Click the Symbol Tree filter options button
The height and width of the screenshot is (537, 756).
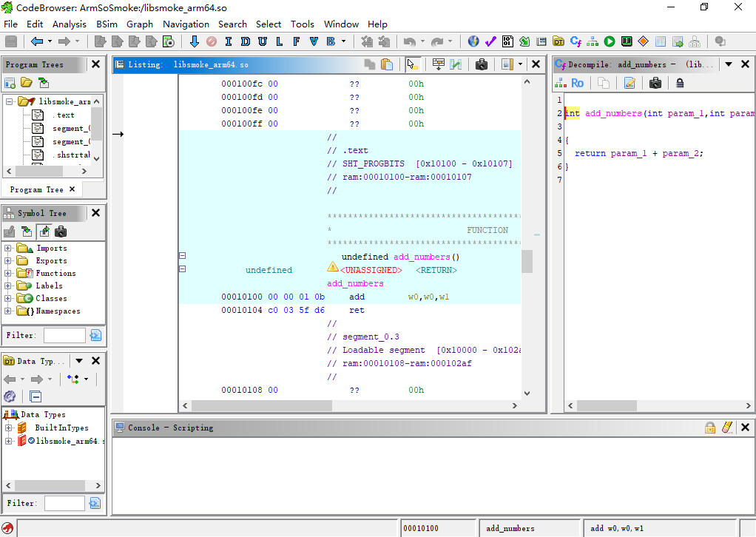tap(95, 335)
